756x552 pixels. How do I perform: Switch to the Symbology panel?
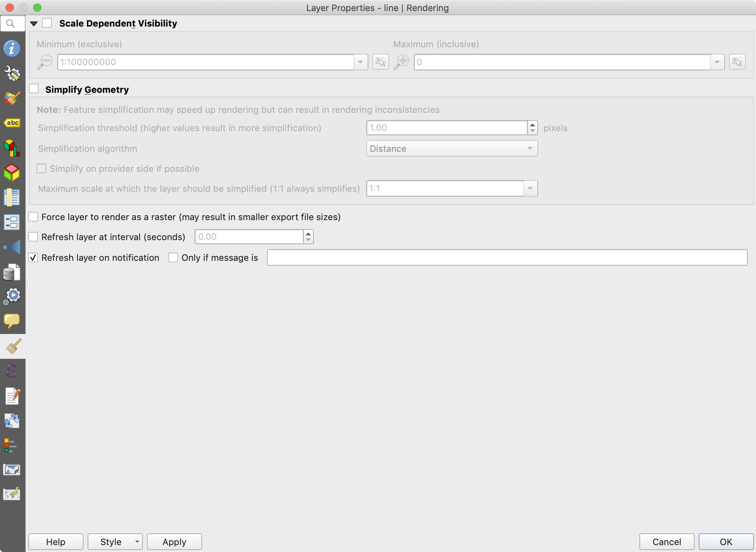pos(12,98)
